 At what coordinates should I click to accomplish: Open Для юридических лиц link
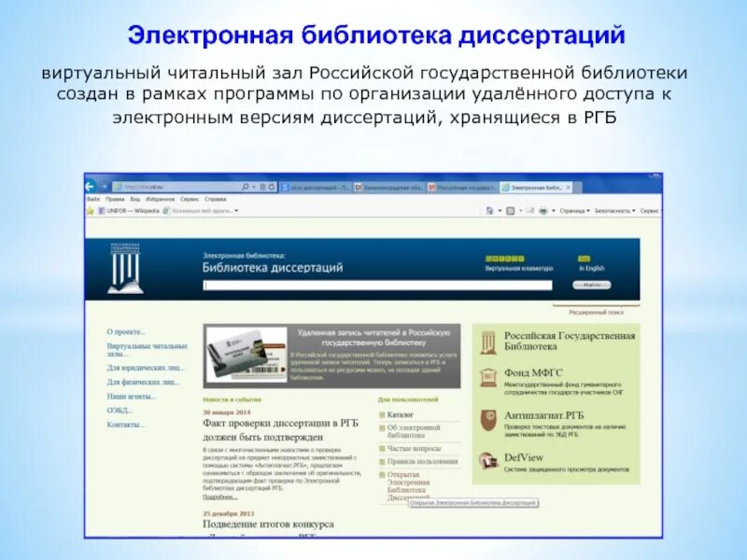pyautogui.click(x=146, y=368)
